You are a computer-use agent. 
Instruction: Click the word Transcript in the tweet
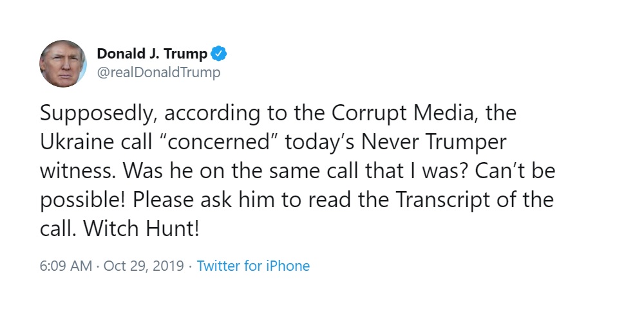pos(440,201)
